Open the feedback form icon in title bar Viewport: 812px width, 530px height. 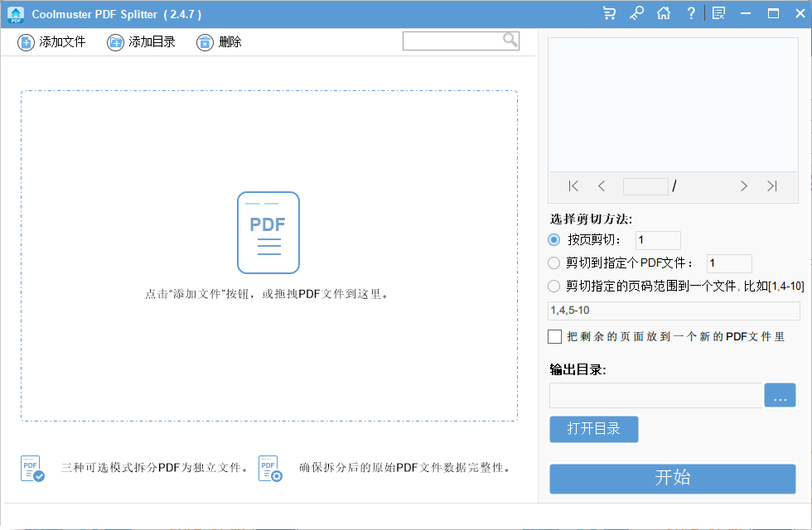point(719,13)
